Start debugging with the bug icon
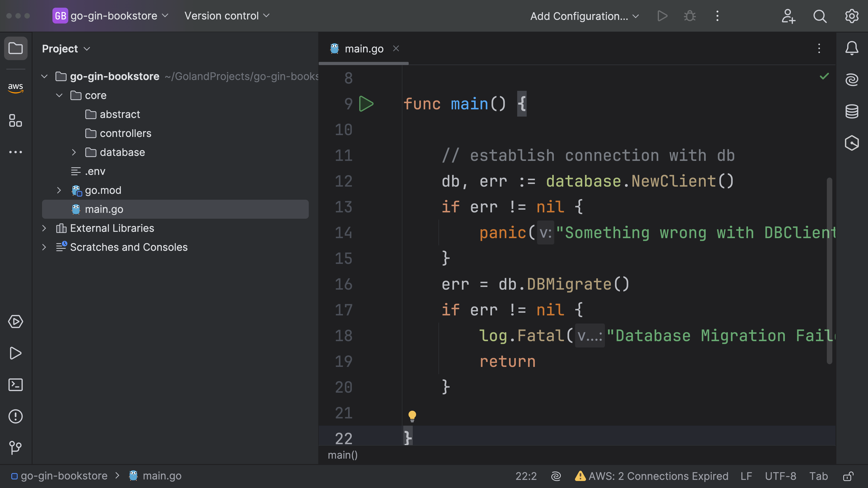868x488 pixels. [689, 16]
